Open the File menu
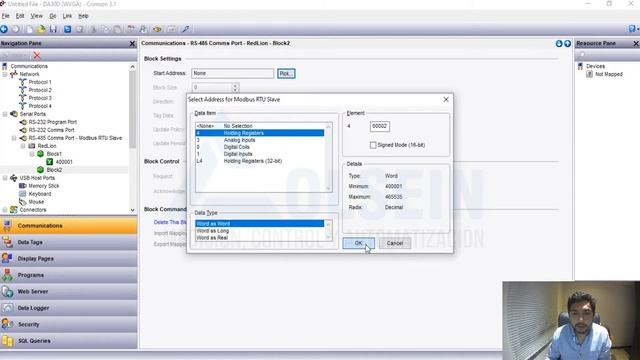This screenshot has height=360, width=640. tap(5, 16)
